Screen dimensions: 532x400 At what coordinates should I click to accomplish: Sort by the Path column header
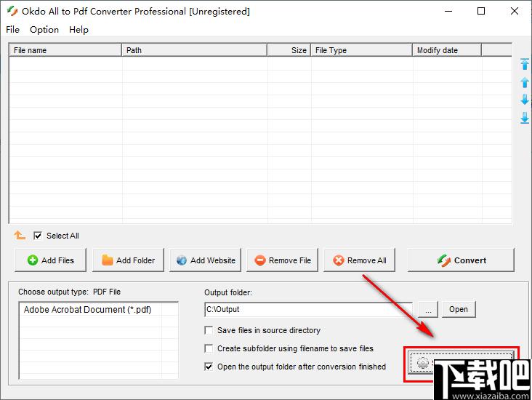[x=194, y=50]
